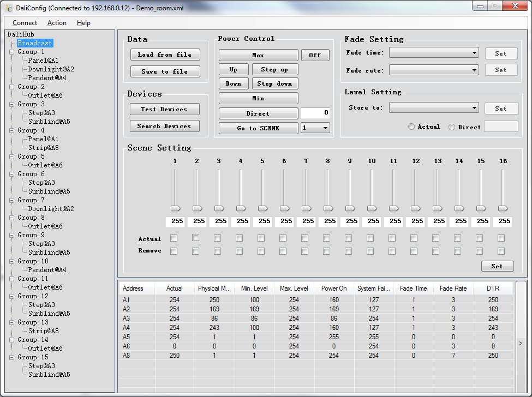Viewport: 532px width, 397px height.
Task: Select the Direct radio button in Level Setting
Action: pyautogui.click(x=452, y=127)
